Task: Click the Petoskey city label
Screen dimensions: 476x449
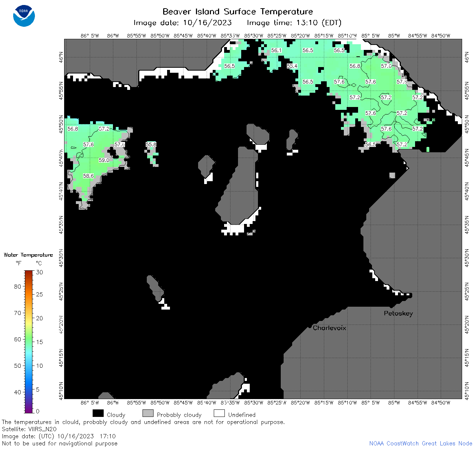Action: tap(398, 313)
